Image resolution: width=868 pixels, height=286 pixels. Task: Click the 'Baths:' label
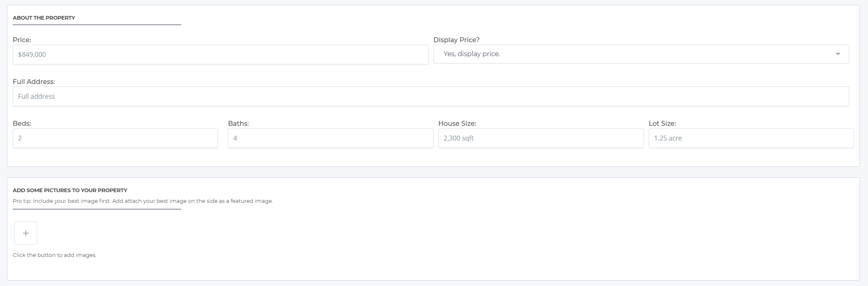[239, 123]
